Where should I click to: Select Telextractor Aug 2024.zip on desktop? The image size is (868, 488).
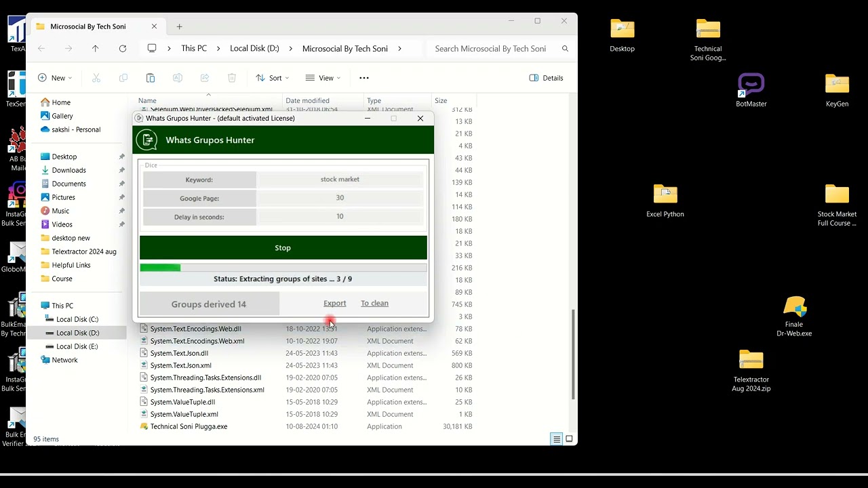tap(751, 371)
